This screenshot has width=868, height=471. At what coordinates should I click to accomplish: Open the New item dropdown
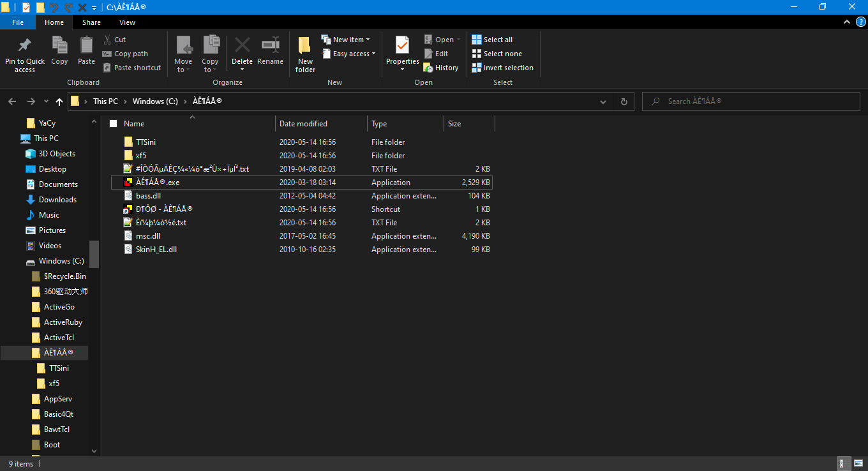tap(347, 39)
